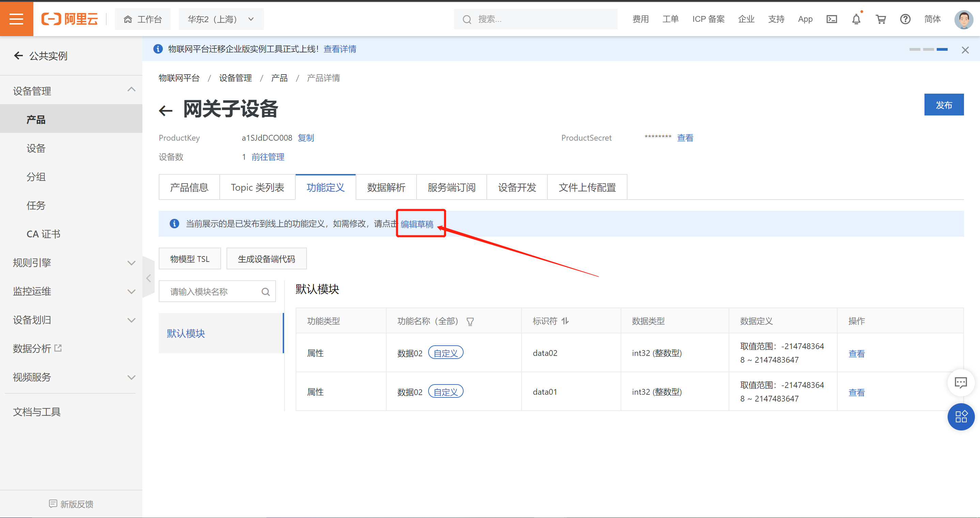
Task: Click the back arrow next to 网关子设备
Action: [166, 111]
